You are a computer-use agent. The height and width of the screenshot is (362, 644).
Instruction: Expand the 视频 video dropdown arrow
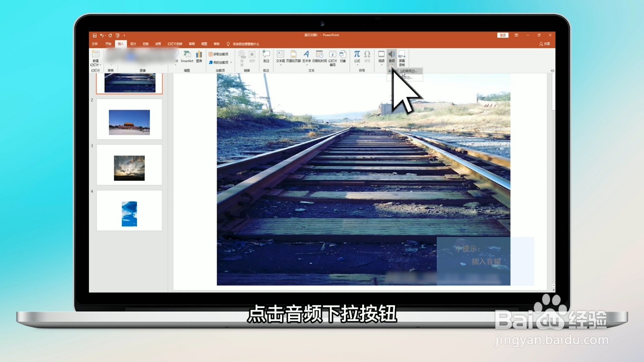tap(381, 65)
